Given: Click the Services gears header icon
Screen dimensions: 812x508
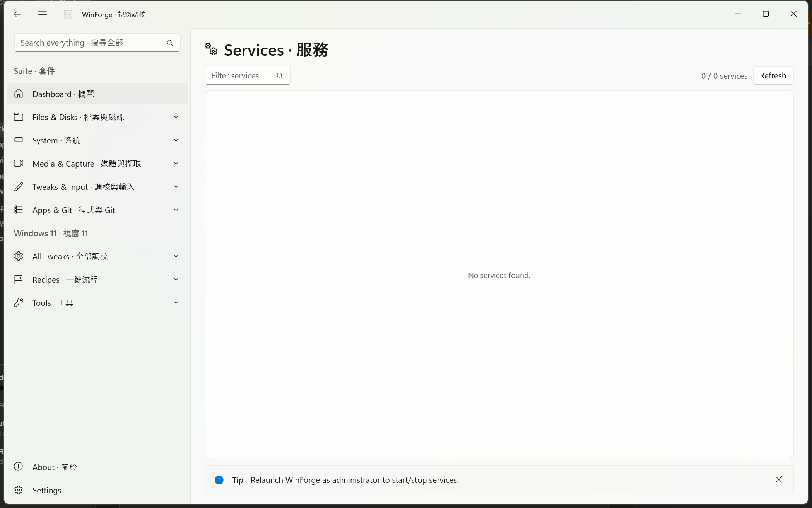Looking at the screenshot, I should point(211,49).
